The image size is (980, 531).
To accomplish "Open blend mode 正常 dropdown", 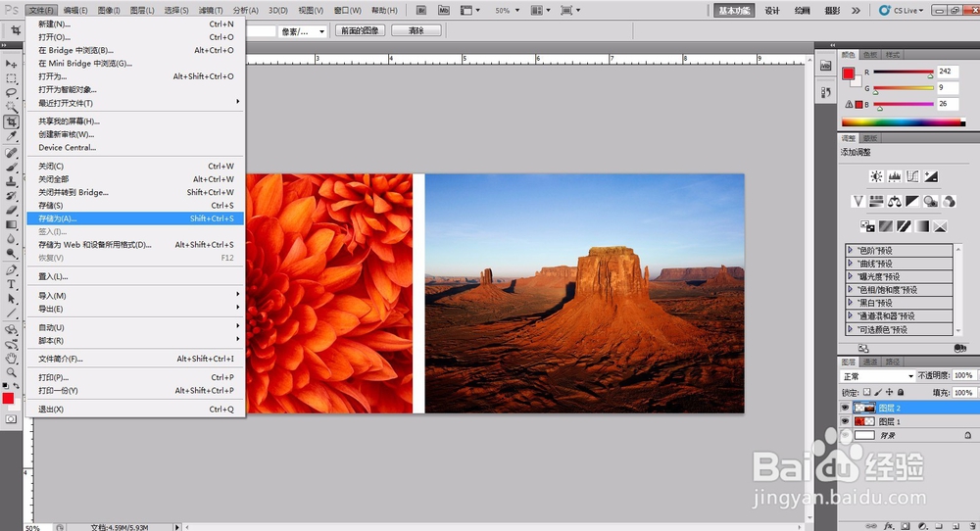I will 877,376.
